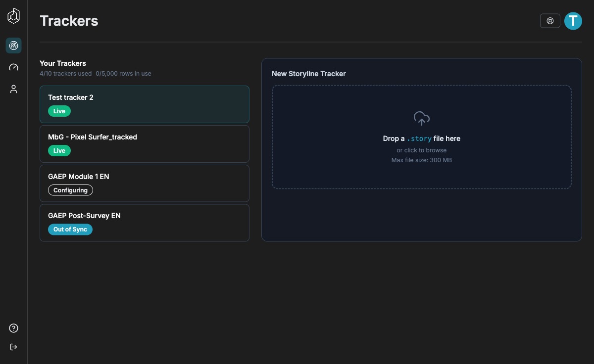Click the 'Max file size: 300 MB' text
Screen dimensions: 594x364
[x=422, y=160]
